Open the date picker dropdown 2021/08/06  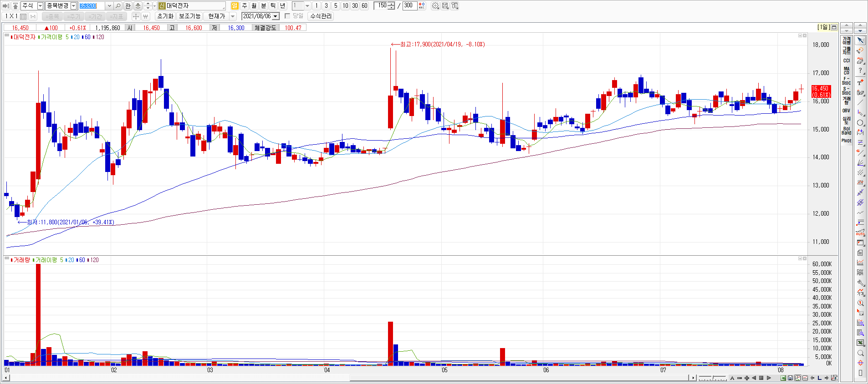coord(276,16)
